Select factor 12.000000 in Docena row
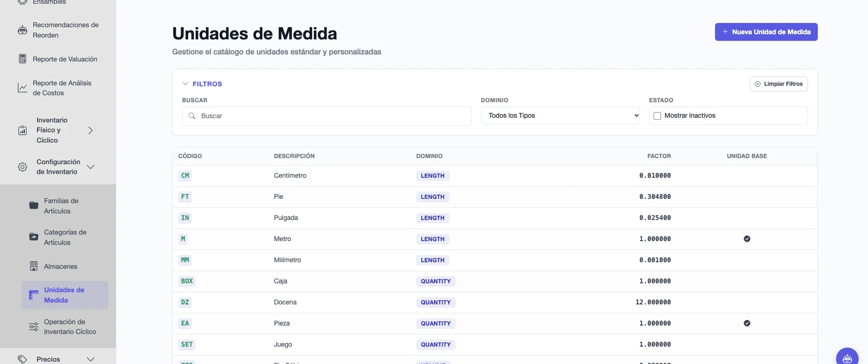Viewport: 868px width, 364px height. click(x=653, y=302)
